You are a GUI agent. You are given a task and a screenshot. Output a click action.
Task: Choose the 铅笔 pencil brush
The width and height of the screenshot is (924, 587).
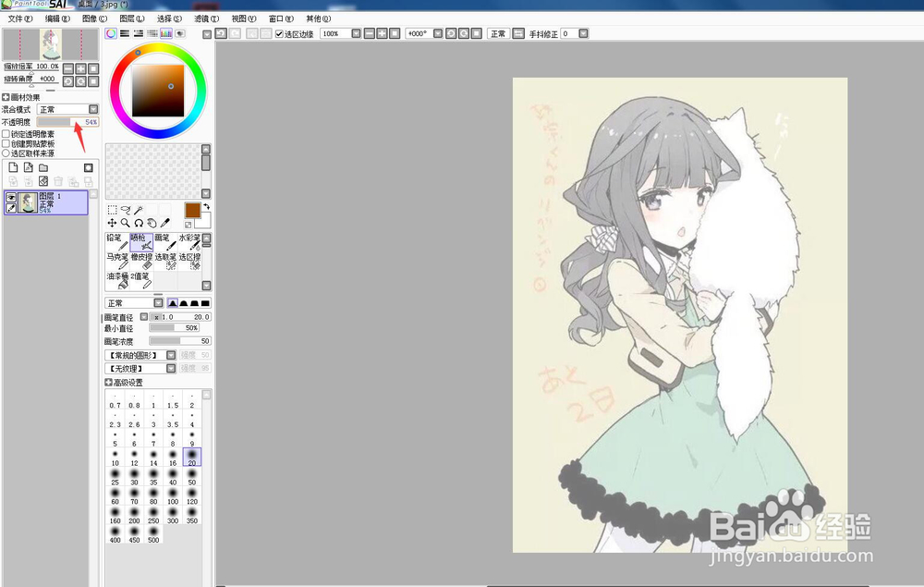117,242
